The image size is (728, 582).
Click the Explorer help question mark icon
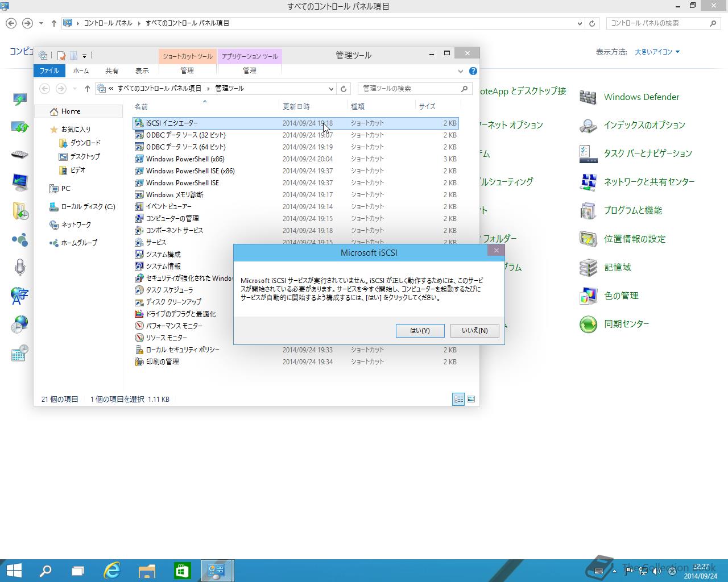tap(473, 71)
